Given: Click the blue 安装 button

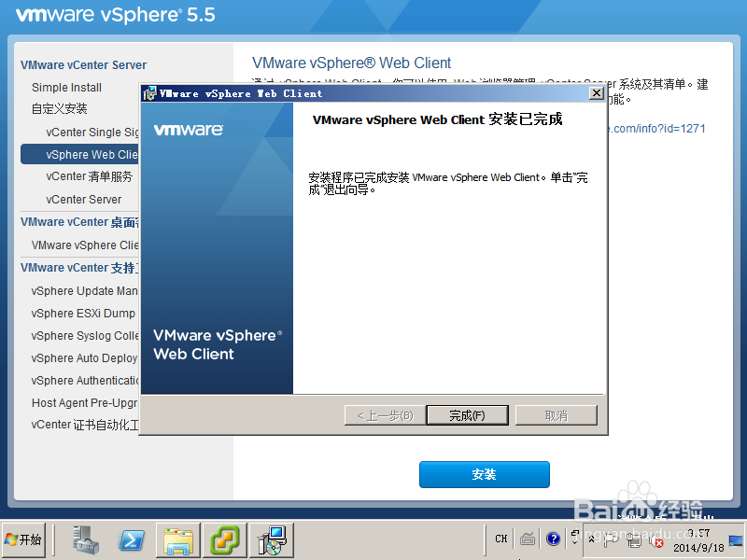Looking at the screenshot, I should 484,474.
